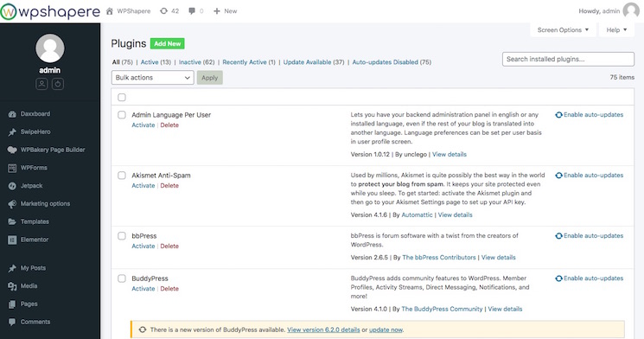This screenshot has height=339, width=644.
Task: Open the Media sidebar item
Action: coord(29,286)
